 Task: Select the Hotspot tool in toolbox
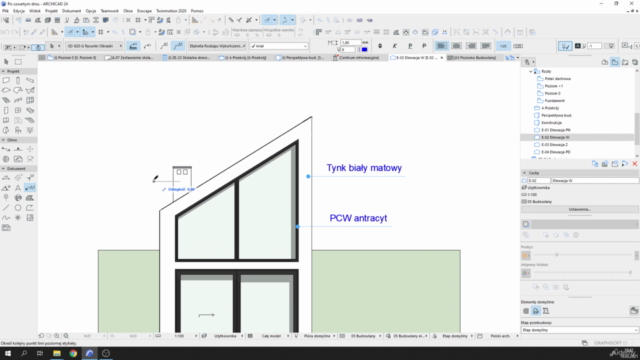pyautogui.click(x=18, y=218)
